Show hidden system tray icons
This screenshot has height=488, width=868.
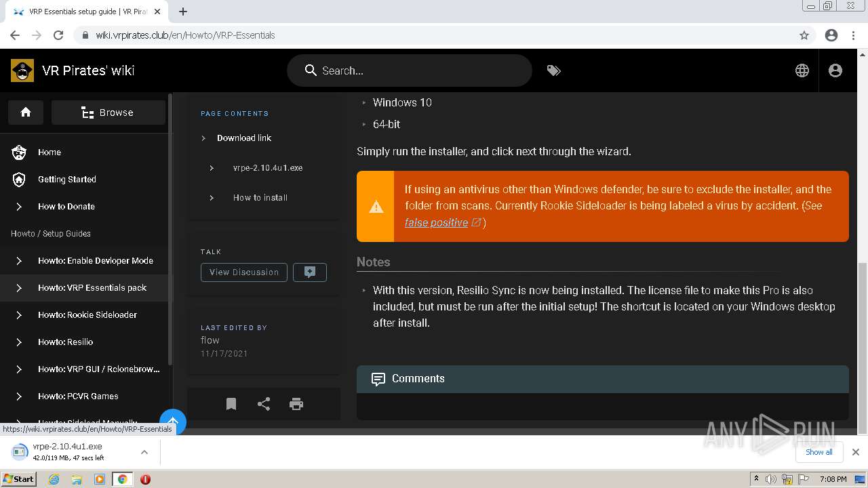(x=756, y=479)
